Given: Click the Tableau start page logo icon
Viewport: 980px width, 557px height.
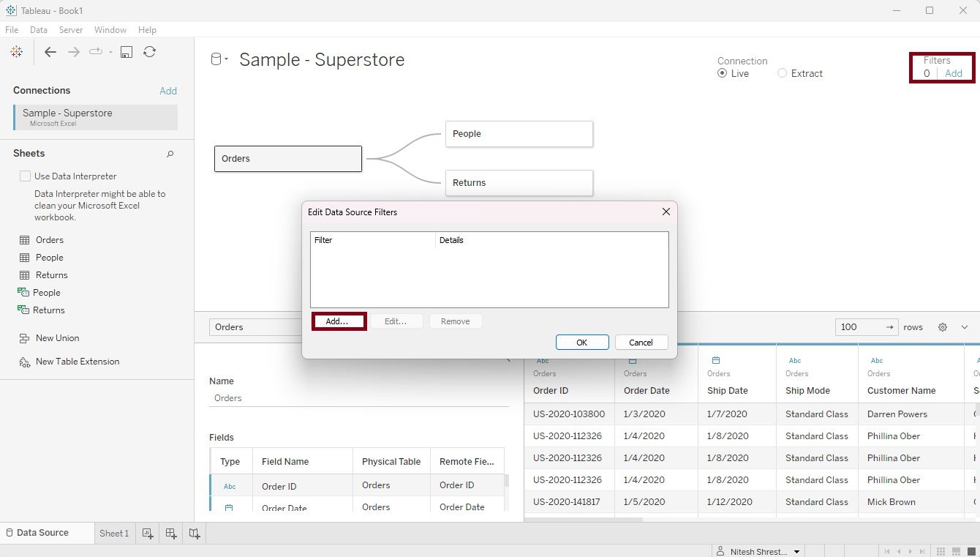Looking at the screenshot, I should coord(16,52).
